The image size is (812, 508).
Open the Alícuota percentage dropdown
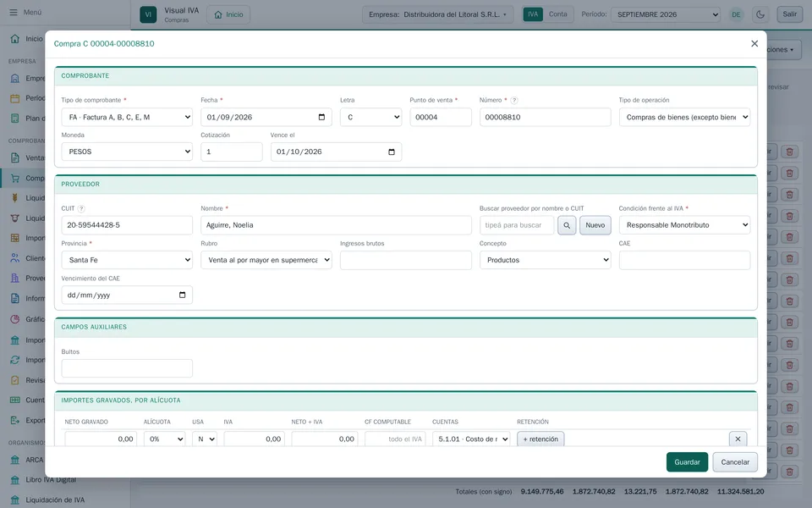tap(165, 439)
